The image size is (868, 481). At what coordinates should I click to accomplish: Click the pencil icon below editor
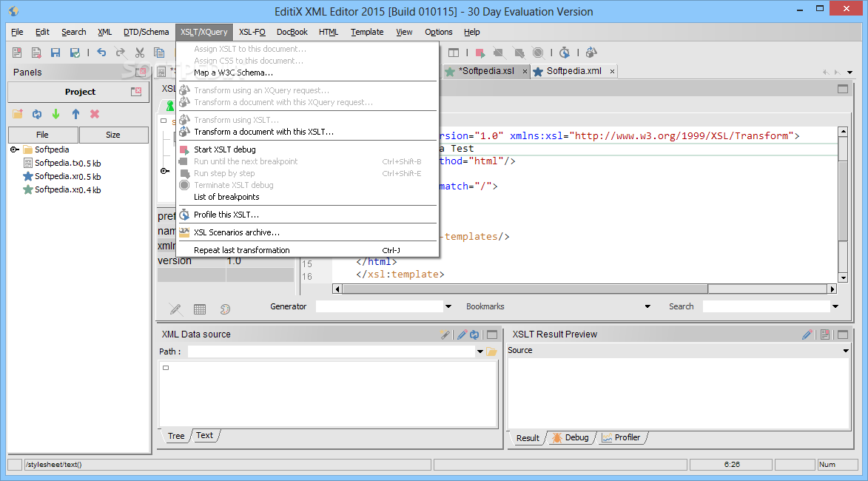[x=175, y=309]
